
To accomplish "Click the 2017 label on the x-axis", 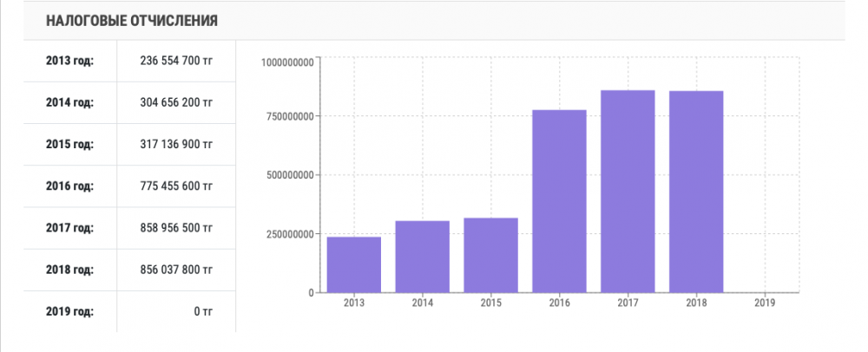I will tap(628, 304).
